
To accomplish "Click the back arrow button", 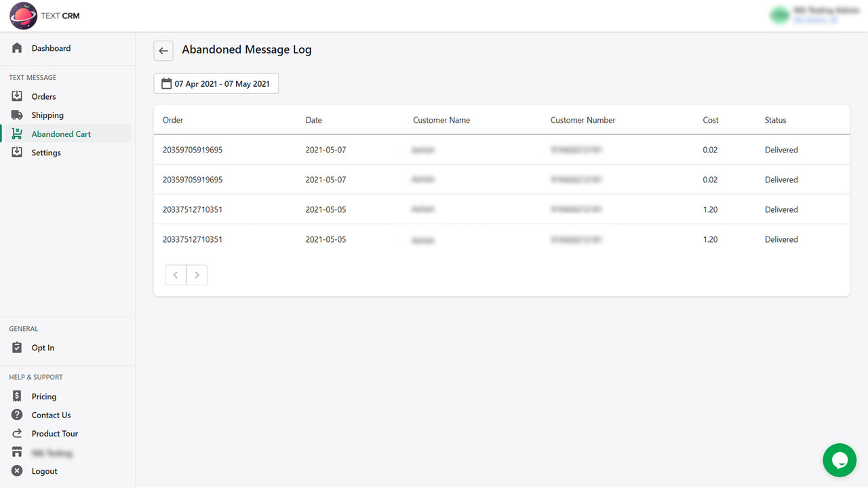I will coord(163,50).
